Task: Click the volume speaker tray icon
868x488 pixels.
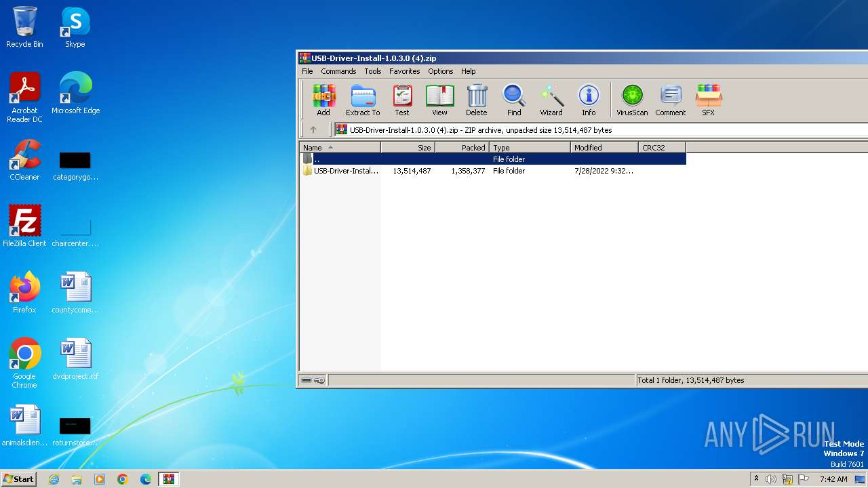Action: (x=771, y=479)
